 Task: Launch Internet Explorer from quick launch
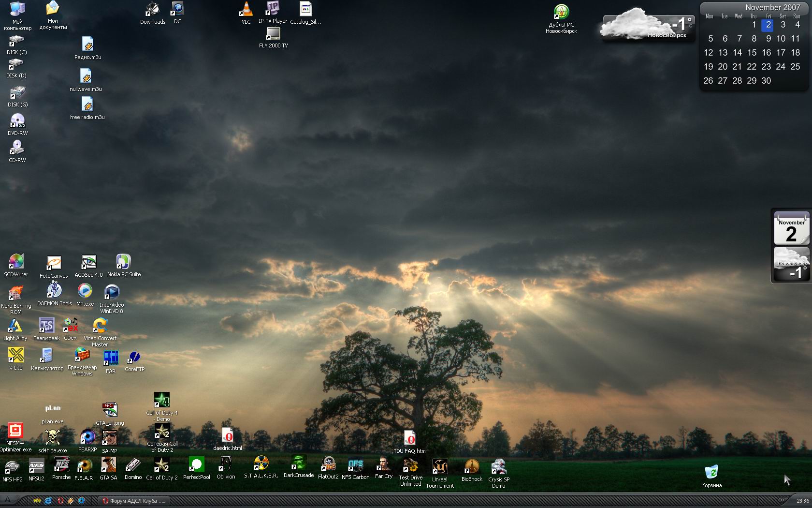(x=48, y=501)
